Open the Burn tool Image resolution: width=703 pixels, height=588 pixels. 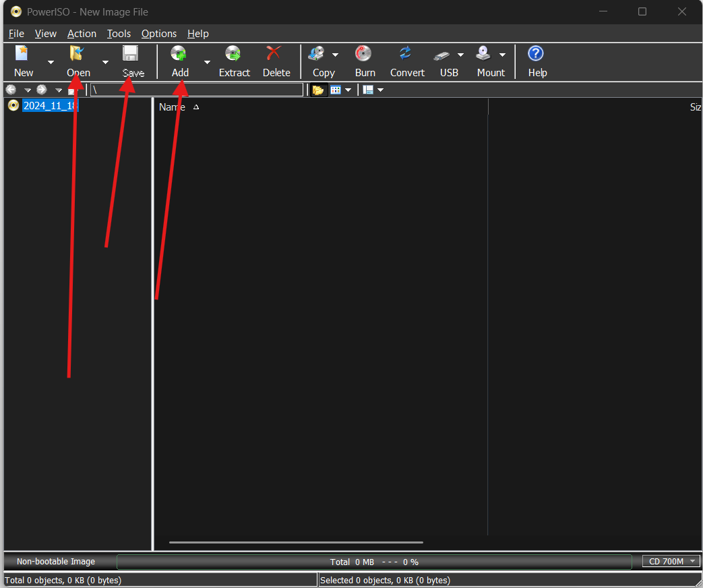(x=364, y=61)
